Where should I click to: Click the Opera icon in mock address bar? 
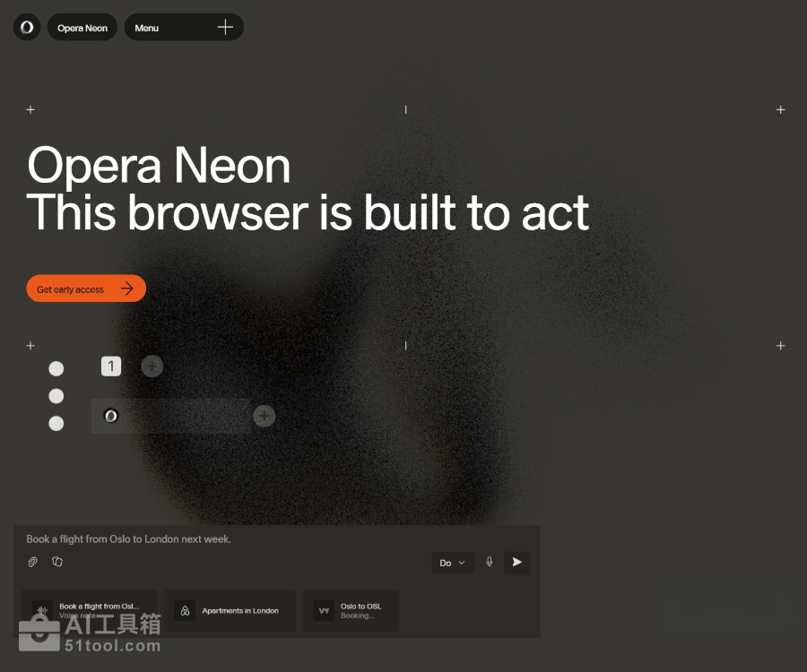[x=111, y=416]
